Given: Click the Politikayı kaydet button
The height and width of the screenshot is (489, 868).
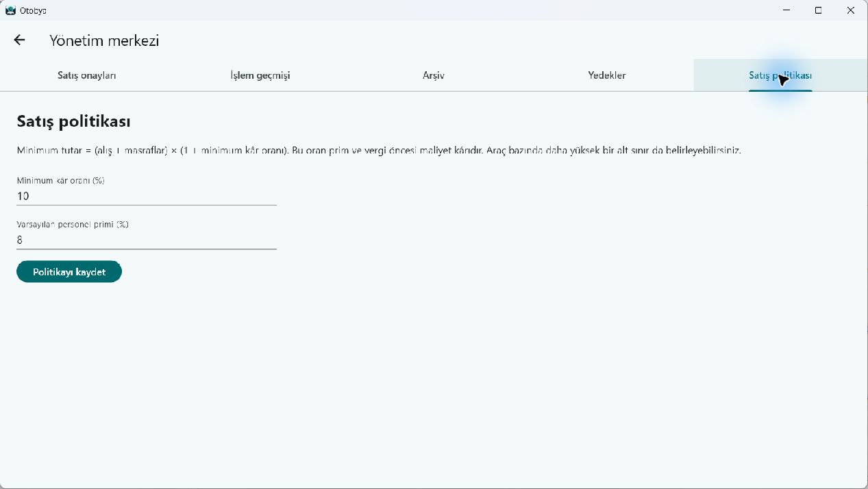Looking at the screenshot, I should tap(69, 272).
